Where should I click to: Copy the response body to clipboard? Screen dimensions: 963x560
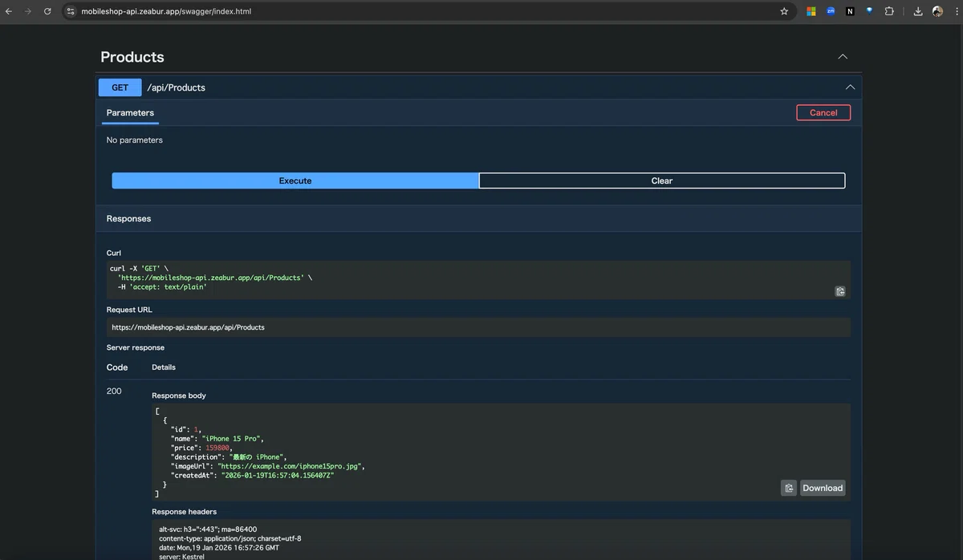click(x=789, y=488)
